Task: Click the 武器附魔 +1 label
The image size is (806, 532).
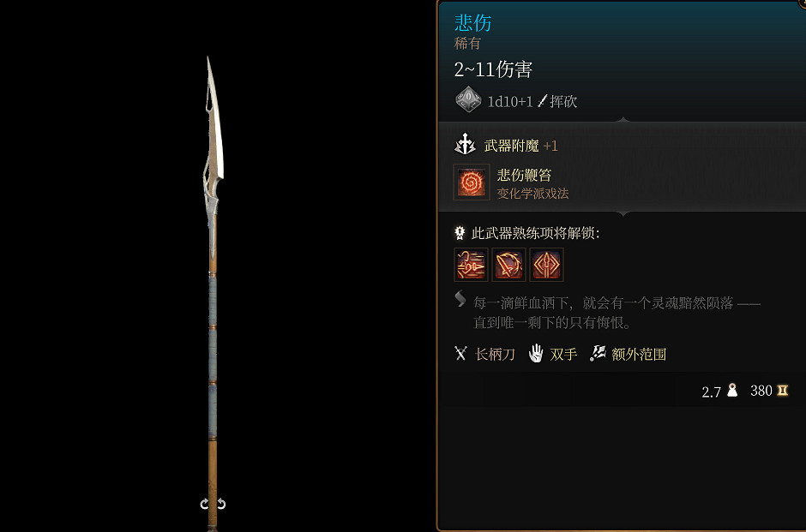Action: point(520,146)
